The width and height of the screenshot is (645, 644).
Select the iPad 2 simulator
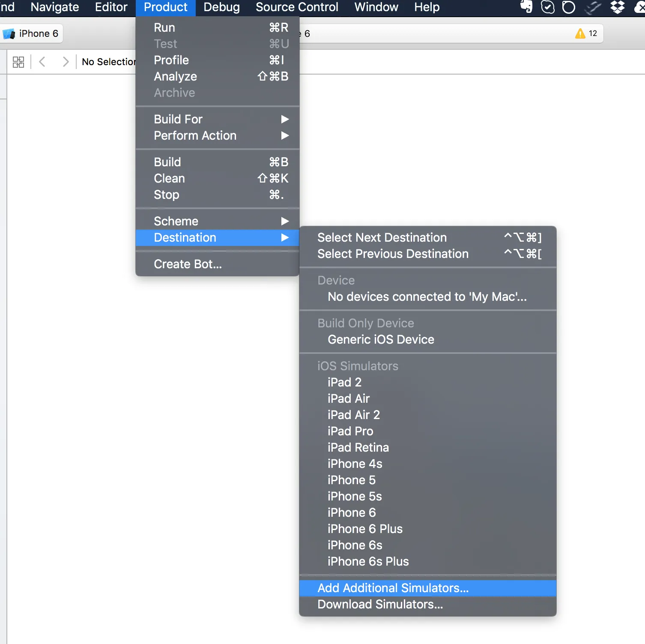pos(428,382)
